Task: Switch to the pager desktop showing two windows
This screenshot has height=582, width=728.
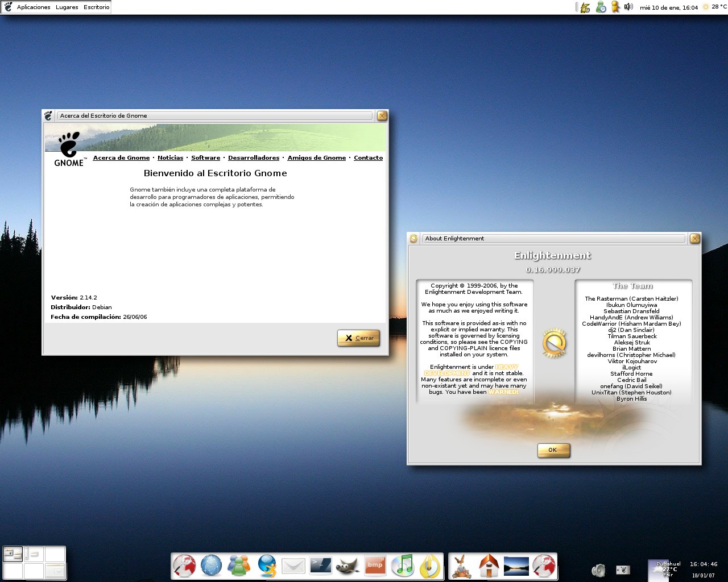Action: tap(13, 554)
